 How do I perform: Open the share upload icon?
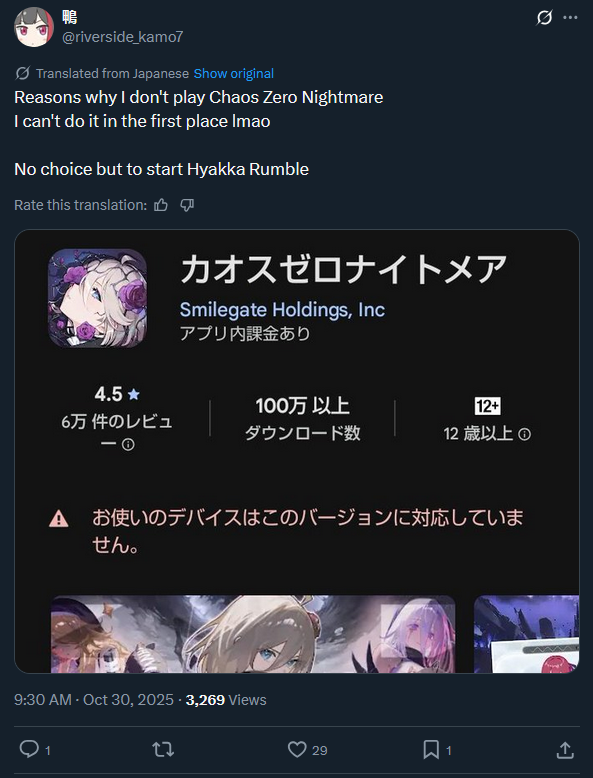pyautogui.click(x=565, y=750)
